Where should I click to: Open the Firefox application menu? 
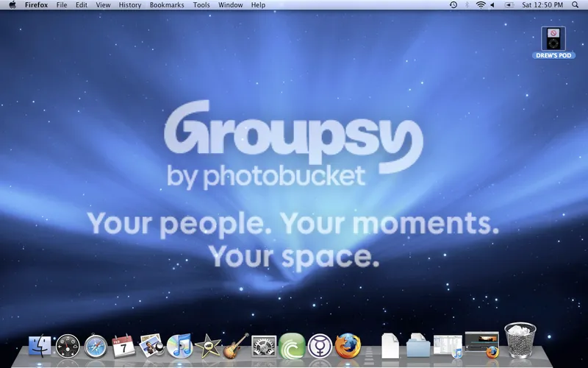(x=36, y=5)
